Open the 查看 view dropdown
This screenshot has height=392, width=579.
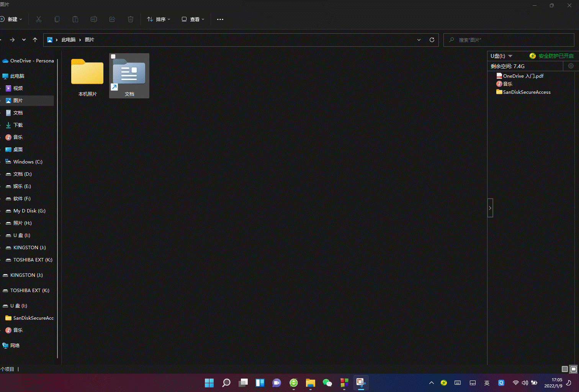[x=193, y=19]
